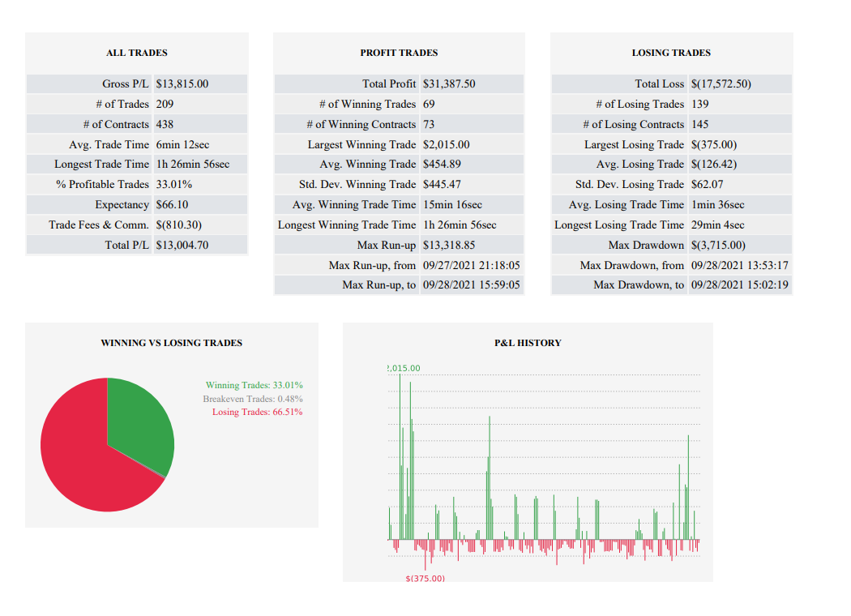Screen dimensions: 851x616
Task: Click the # of Trades value 209
Action: point(165,104)
